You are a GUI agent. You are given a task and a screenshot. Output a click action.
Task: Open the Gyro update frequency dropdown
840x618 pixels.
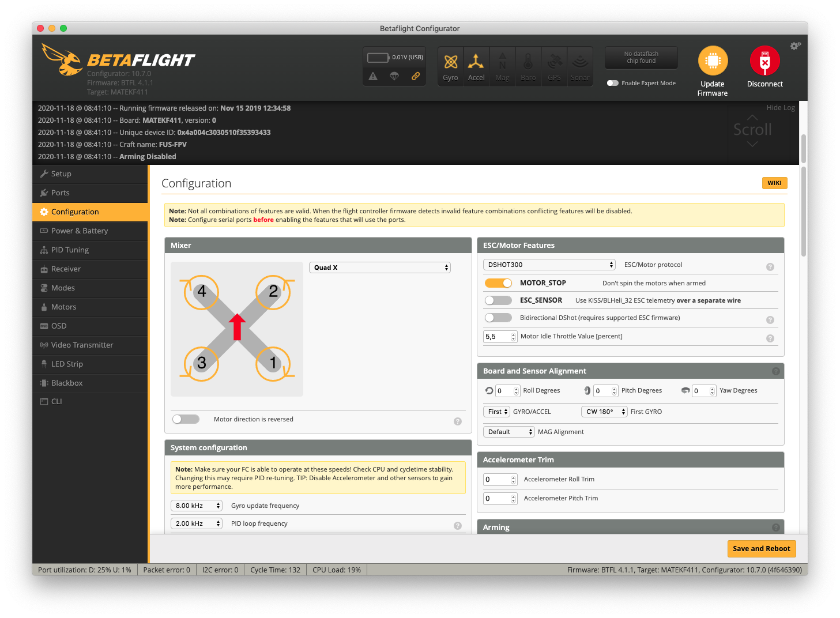(197, 506)
